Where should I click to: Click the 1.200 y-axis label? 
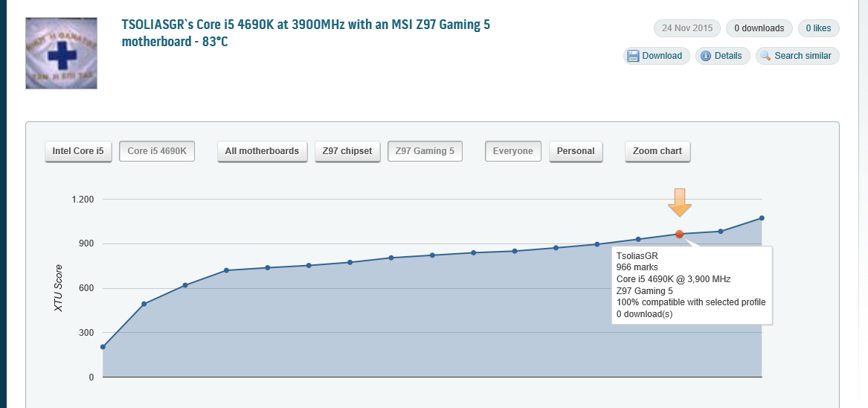click(83, 199)
